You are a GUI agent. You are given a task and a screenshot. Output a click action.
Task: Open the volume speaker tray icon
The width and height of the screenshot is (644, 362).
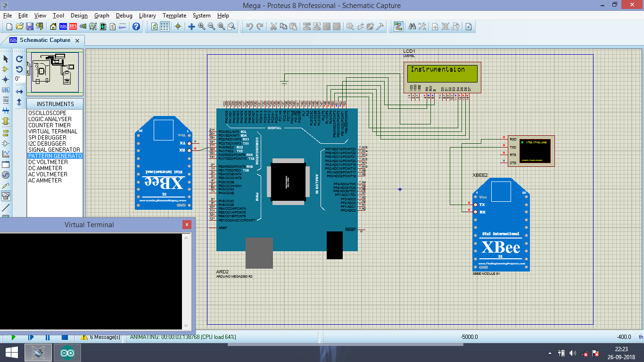click(573, 353)
